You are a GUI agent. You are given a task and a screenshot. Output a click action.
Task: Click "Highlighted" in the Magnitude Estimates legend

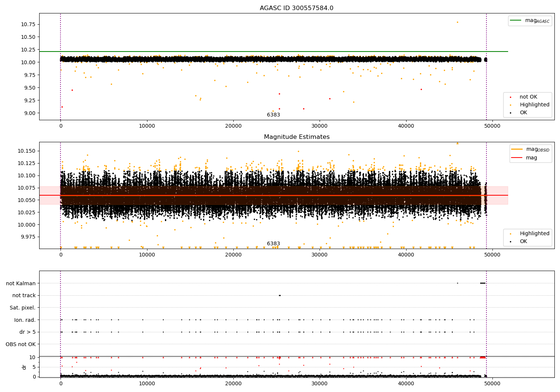click(535, 234)
